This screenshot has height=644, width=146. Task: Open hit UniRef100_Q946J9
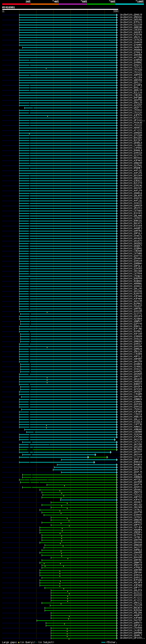[131, 15]
